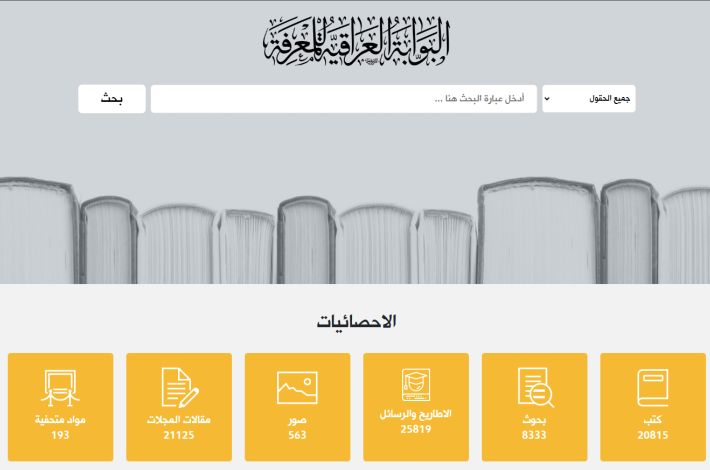Open the كتب label link
The image size is (710, 470).
point(652,420)
